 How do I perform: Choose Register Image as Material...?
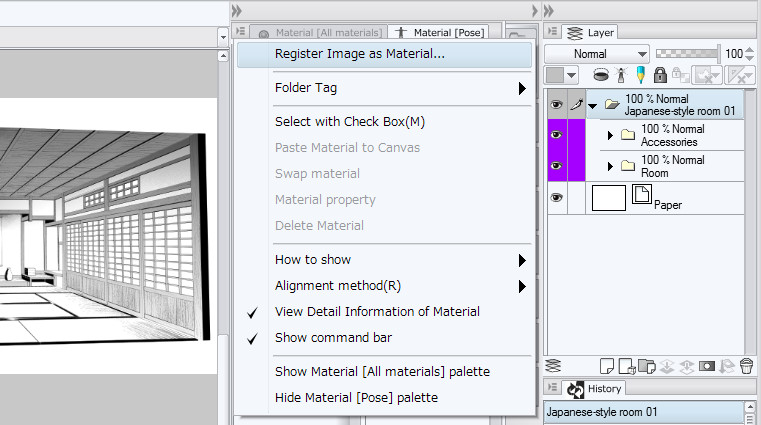(x=383, y=54)
